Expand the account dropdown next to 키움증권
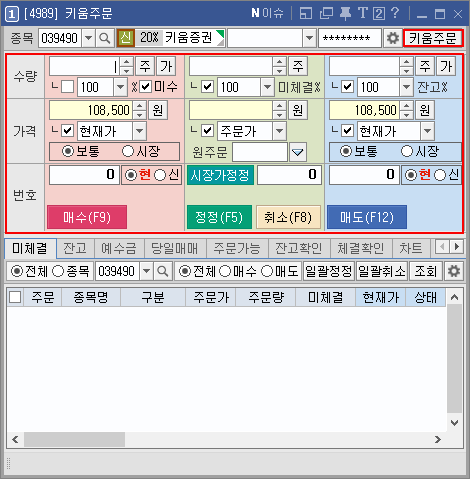Screen dimensions: 470x479 309,38
